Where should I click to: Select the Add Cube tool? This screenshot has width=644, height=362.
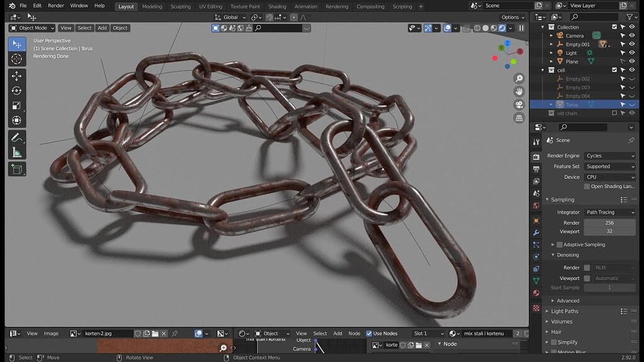point(17,169)
